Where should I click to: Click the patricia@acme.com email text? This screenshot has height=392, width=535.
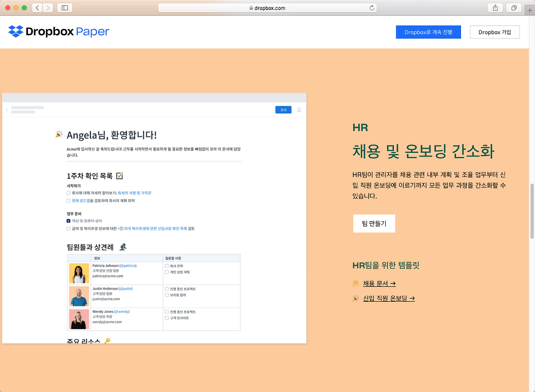[108, 276]
